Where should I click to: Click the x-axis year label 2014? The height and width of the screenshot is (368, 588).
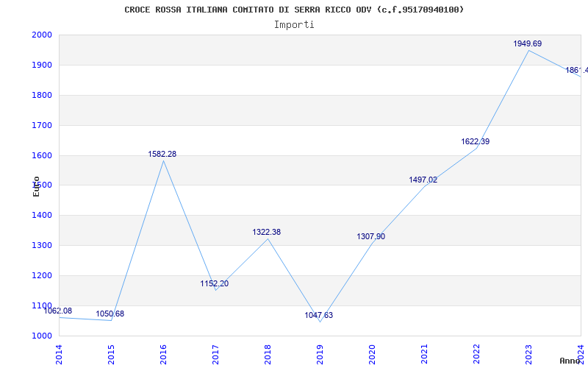[x=59, y=355]
